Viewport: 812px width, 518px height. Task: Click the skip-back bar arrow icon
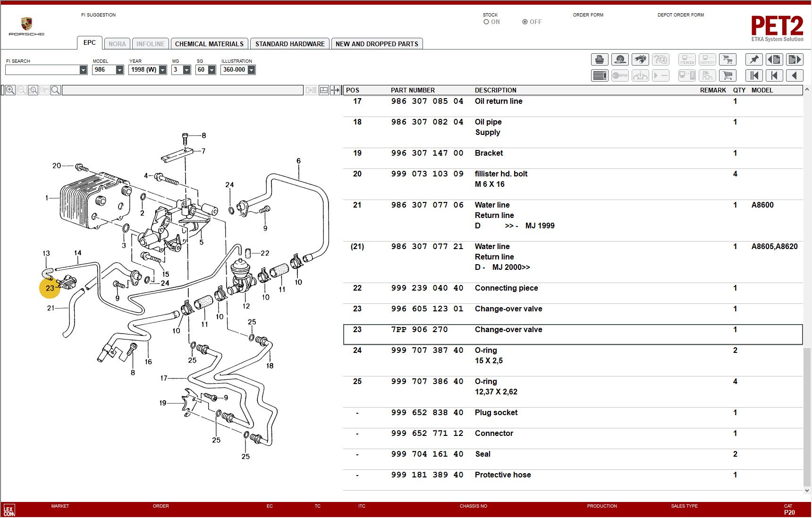tap(774, 75)
